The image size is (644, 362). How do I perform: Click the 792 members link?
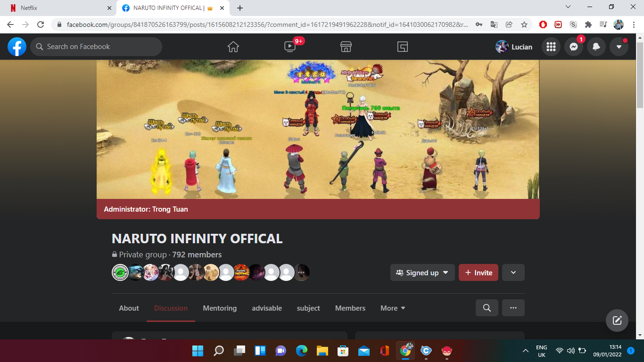[197, 255]
